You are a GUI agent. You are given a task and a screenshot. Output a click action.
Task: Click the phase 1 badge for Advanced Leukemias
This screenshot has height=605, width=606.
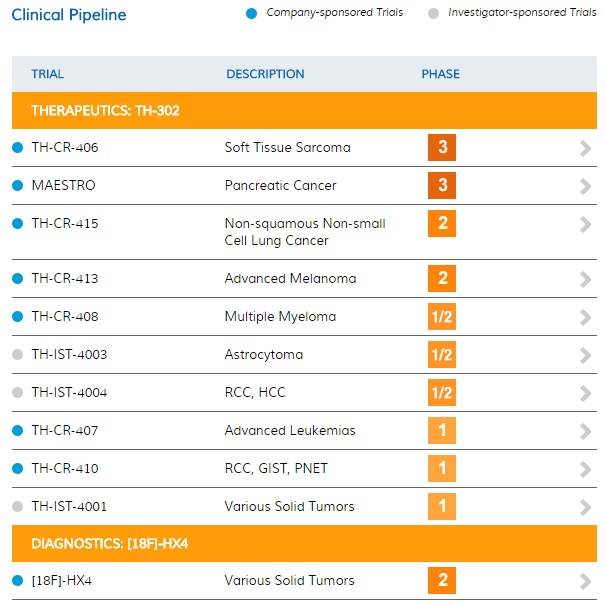441,431
